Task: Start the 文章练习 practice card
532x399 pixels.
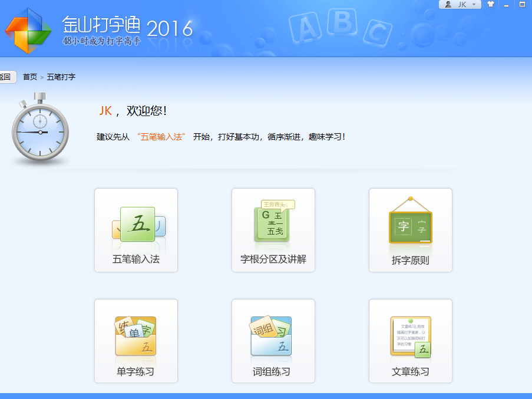Action: 411,341
